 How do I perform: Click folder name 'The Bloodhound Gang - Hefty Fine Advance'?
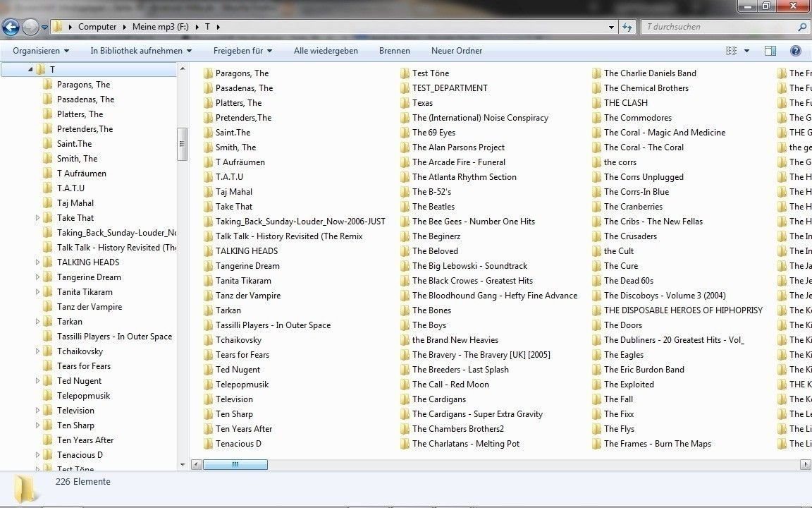495,296
